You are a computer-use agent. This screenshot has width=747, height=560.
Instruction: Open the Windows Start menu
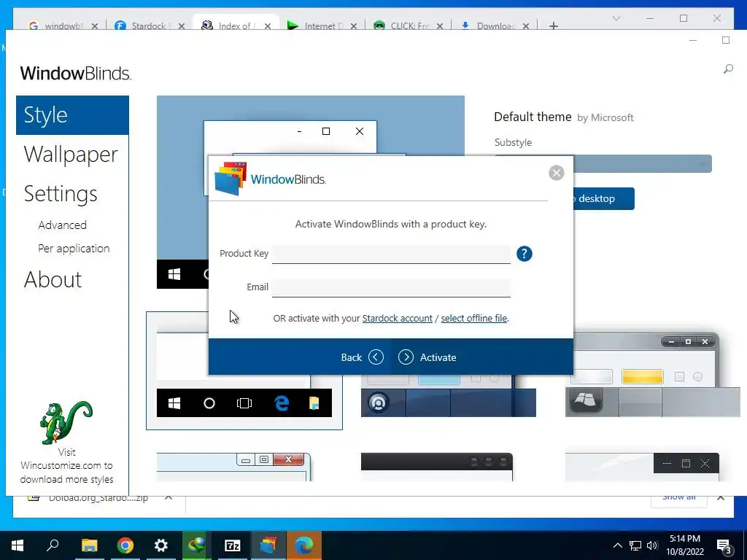click(18, 545)
